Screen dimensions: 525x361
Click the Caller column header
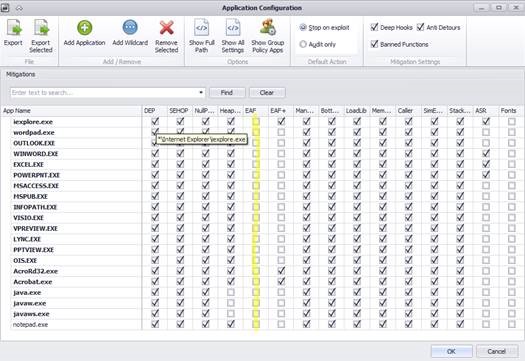(x=408, y=111)
